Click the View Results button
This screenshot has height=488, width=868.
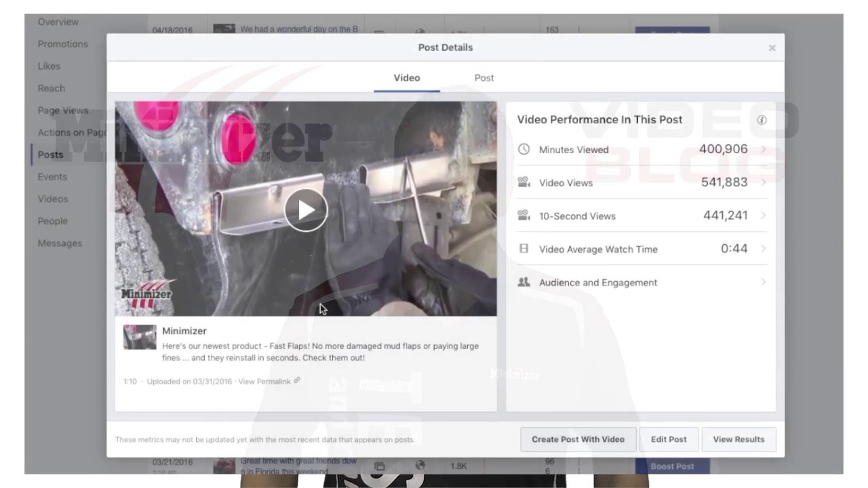738,439
